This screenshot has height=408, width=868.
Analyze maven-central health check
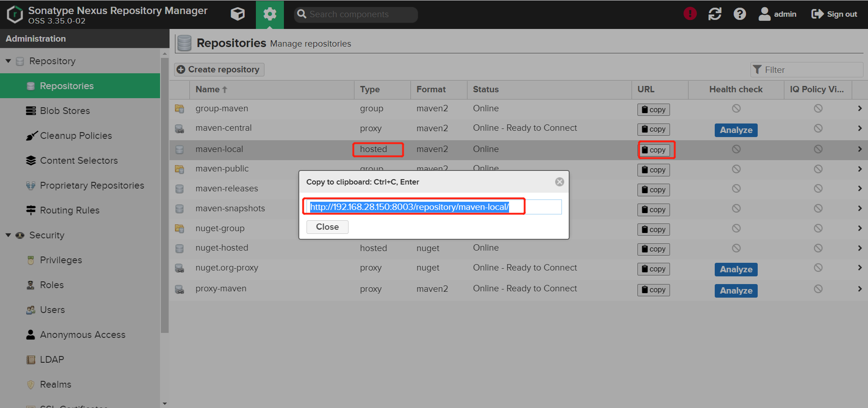(x=736, y=130)
